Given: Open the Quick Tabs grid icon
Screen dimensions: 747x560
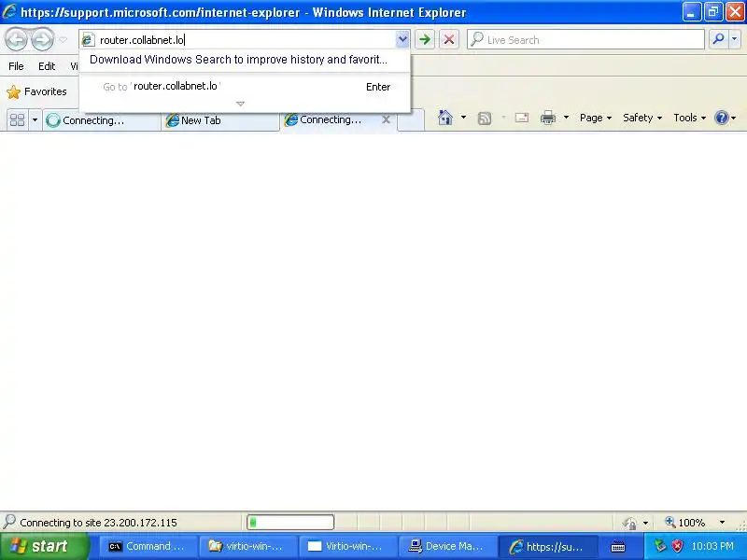Looking at the screenshot, I should [17, 119].
